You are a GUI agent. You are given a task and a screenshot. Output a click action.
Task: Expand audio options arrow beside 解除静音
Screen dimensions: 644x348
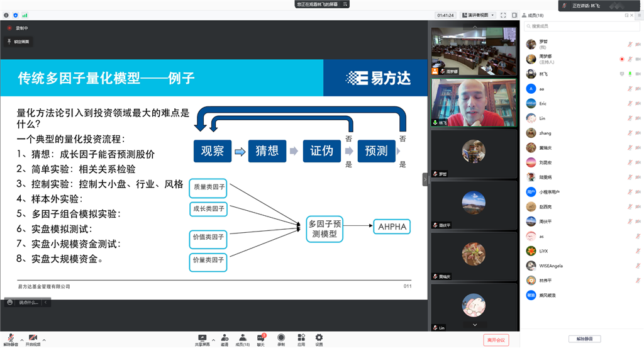(x=21, y=339)
